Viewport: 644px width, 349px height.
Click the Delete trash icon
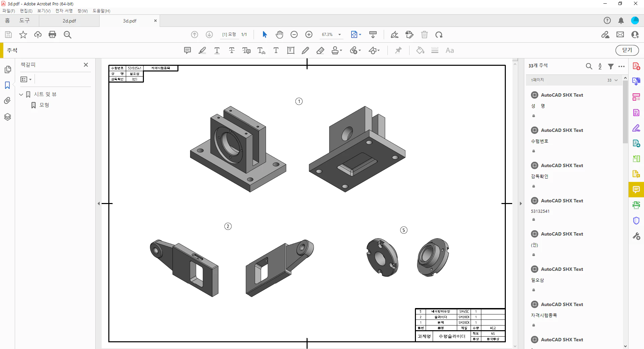(x=424, y=35)
